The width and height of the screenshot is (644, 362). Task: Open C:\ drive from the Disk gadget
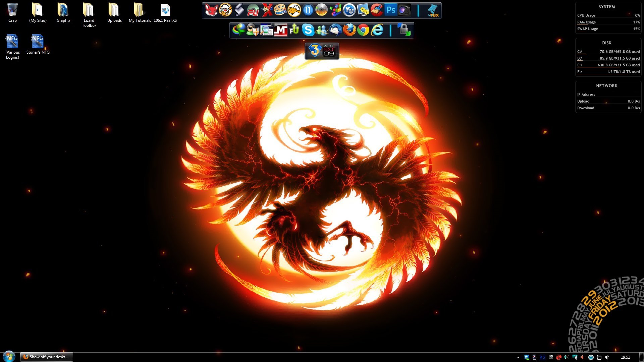pyautogui.click(x=580, y=52)
